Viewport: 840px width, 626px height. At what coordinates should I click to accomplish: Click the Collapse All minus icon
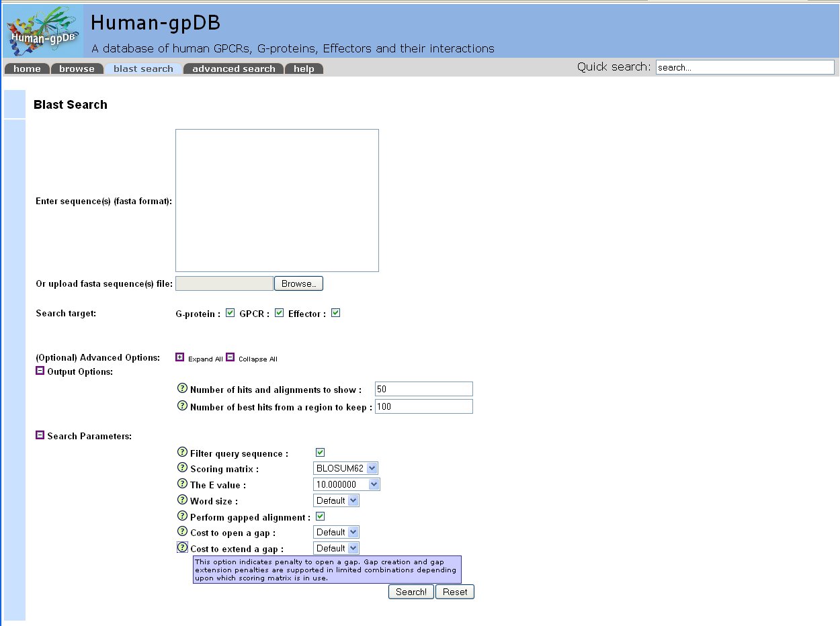pos(230,358)
